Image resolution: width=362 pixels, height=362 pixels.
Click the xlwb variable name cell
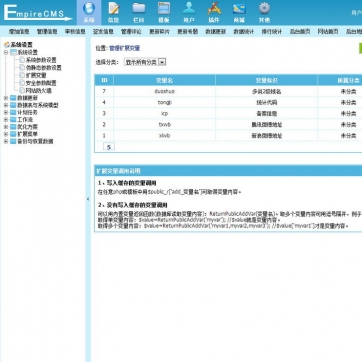point(165,136)
